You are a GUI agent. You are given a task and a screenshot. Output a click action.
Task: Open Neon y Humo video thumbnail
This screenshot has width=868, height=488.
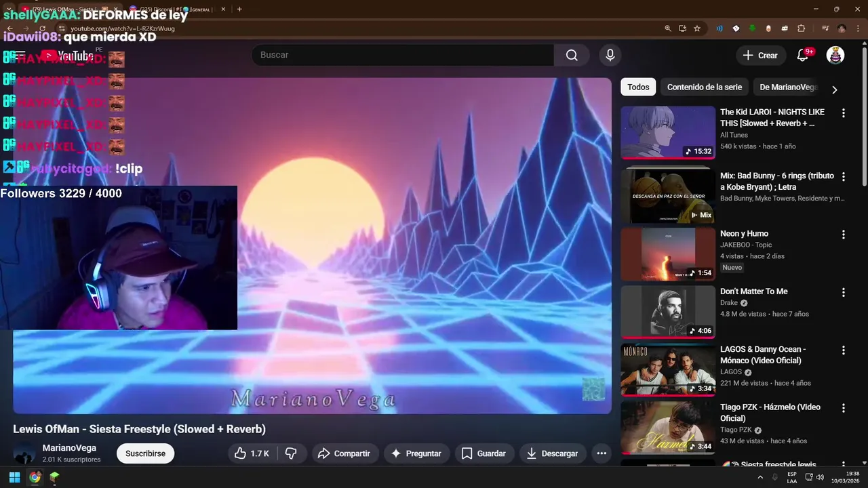pyautogui.click(x=668, y=254)
